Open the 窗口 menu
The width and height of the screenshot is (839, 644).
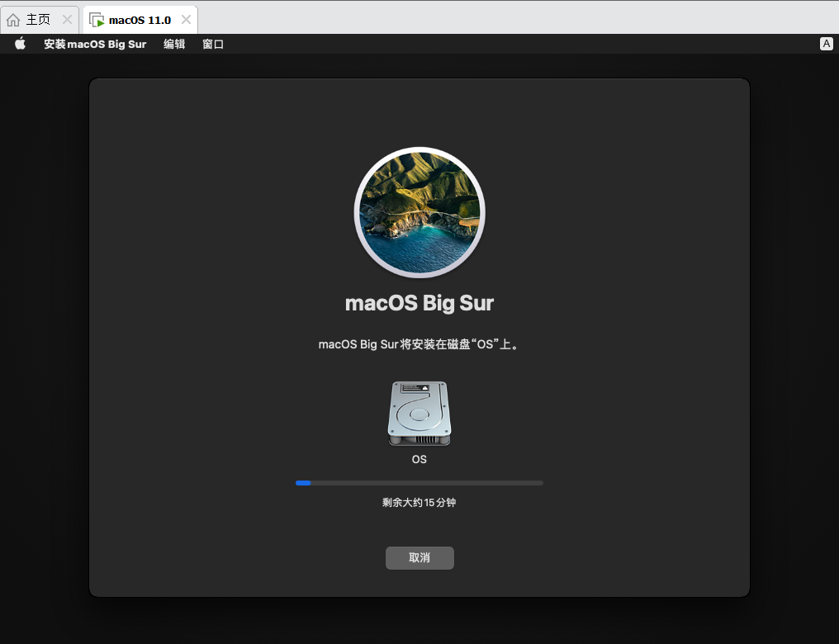pos(213,44)
